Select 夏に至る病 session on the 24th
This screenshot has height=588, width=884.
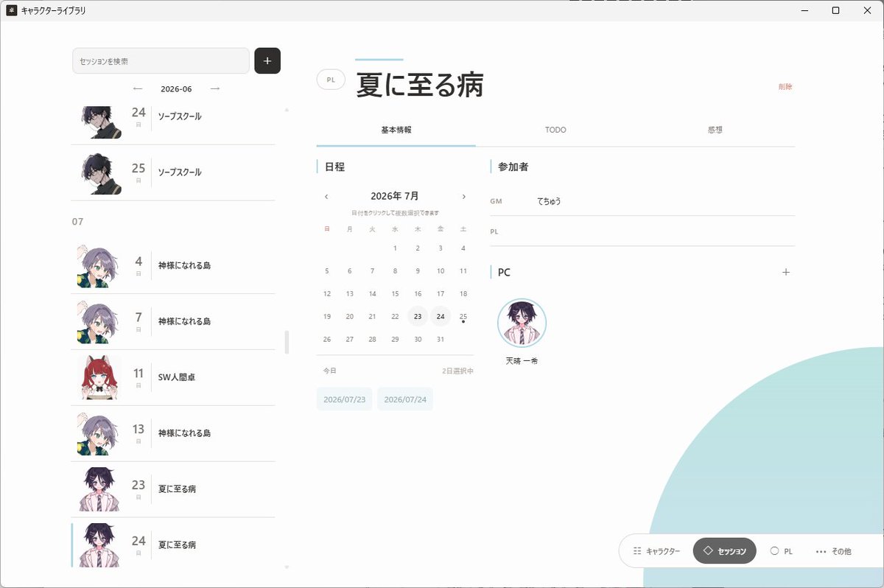click(173, 545)
